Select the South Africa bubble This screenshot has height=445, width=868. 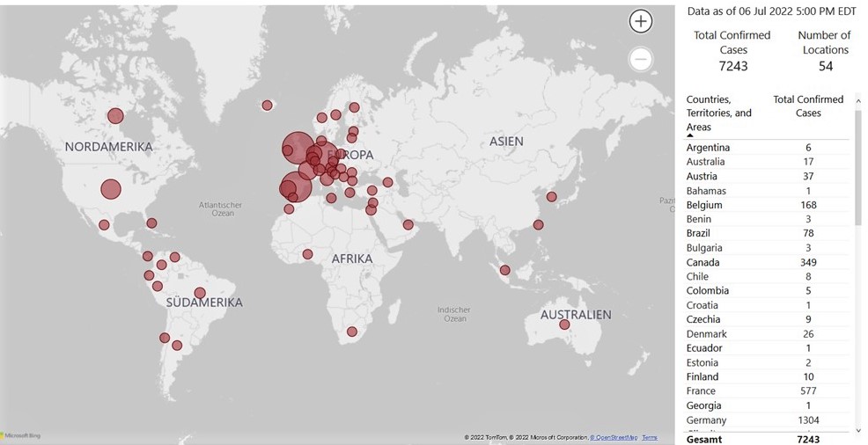(352, 332)
